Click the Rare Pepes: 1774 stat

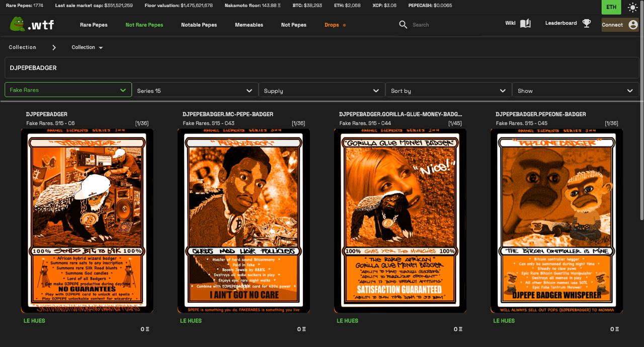click(24, 6)
